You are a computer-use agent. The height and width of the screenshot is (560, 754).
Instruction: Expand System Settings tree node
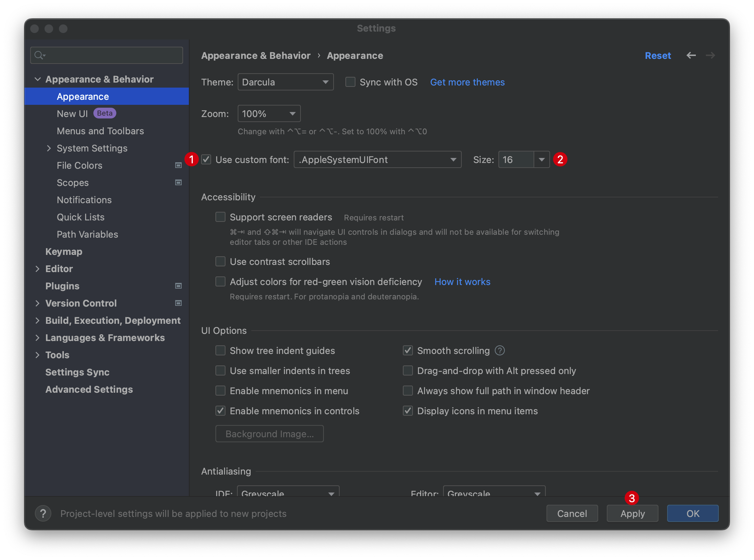tap(49, 148)
